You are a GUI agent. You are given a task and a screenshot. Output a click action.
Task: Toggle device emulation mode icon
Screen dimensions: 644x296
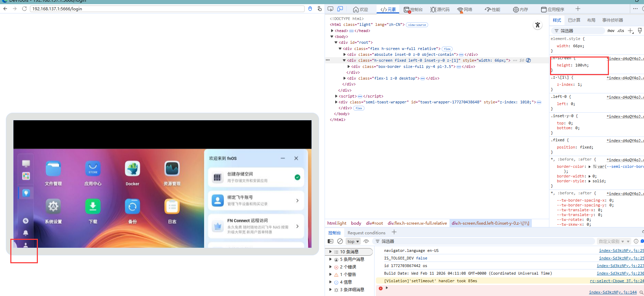pos(340,9)
